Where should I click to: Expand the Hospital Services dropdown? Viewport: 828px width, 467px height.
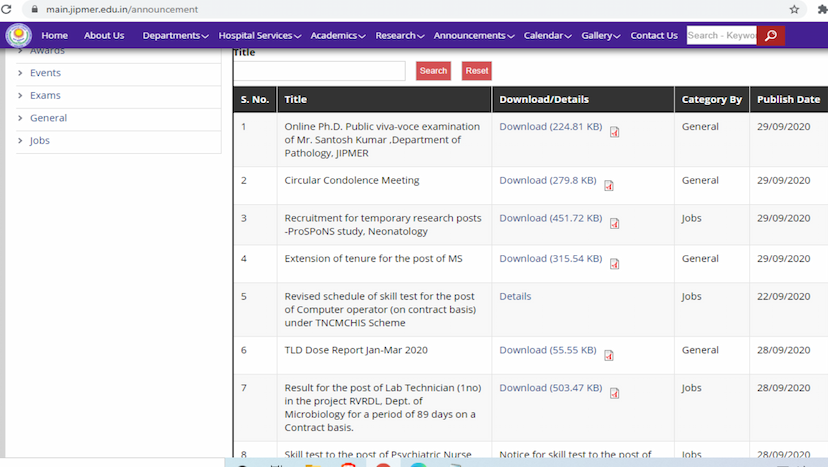(260, 36)
